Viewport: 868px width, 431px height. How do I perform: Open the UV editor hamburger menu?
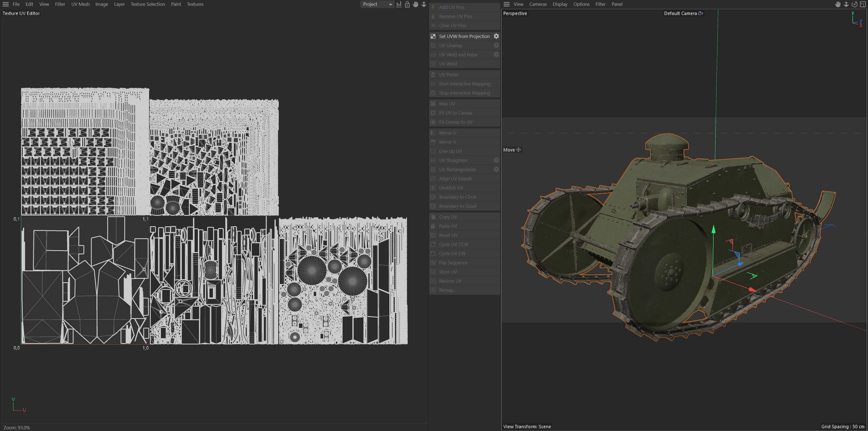6,4
